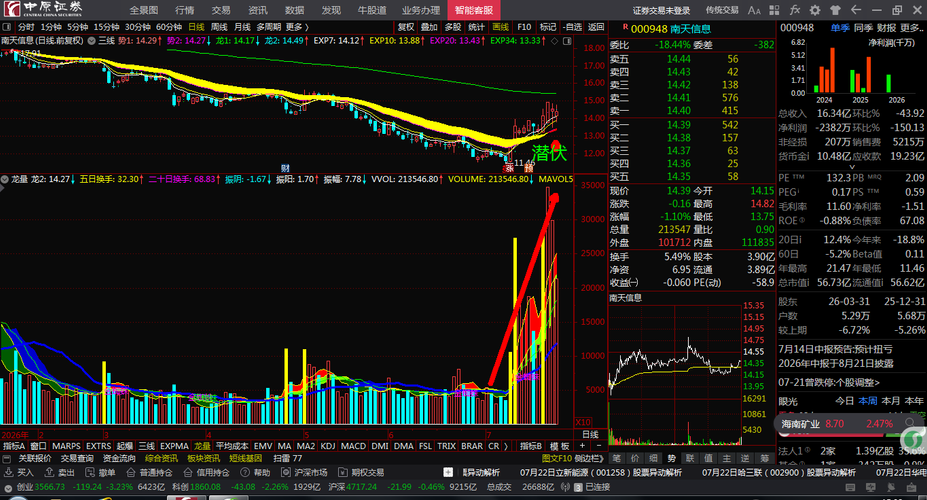The image size is (927, 500).
Task: Open the 行情 menu
Action: coord(184,10)
